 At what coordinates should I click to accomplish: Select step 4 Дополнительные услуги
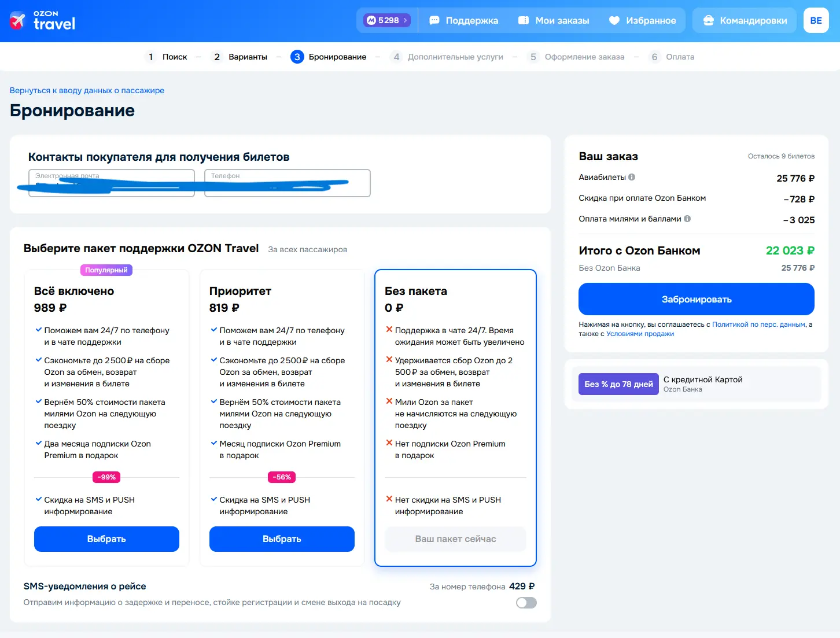pyautogui.click(x=447, y=57)
